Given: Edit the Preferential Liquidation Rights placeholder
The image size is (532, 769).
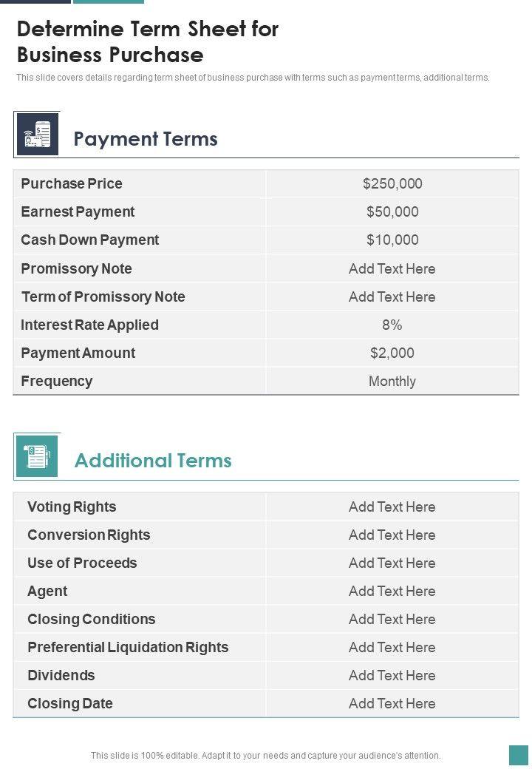Looking at the screenshot, I should point(392,647).
